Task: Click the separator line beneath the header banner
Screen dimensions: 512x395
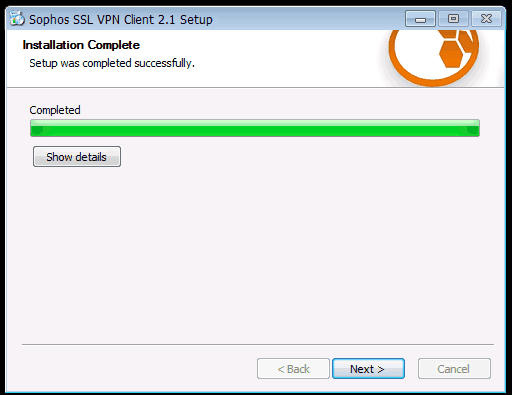Action: pyautogui.click(x=256, y=88)
